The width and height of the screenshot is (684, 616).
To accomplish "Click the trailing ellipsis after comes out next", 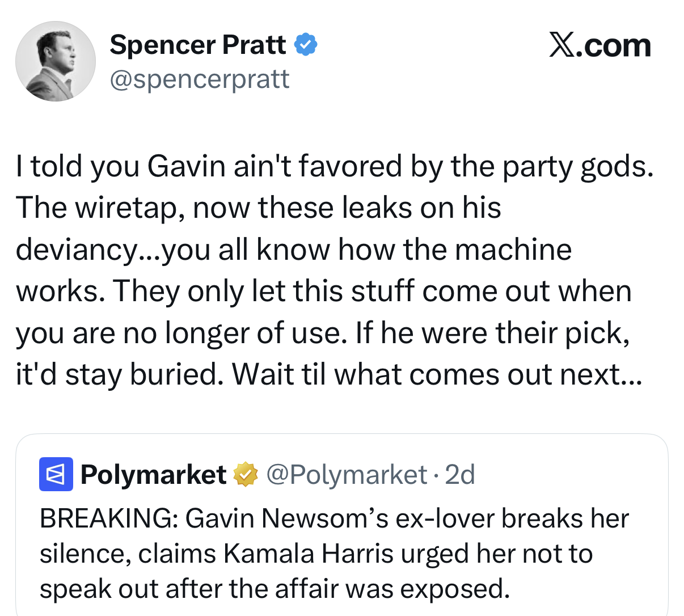I will (x=631, y=375).
